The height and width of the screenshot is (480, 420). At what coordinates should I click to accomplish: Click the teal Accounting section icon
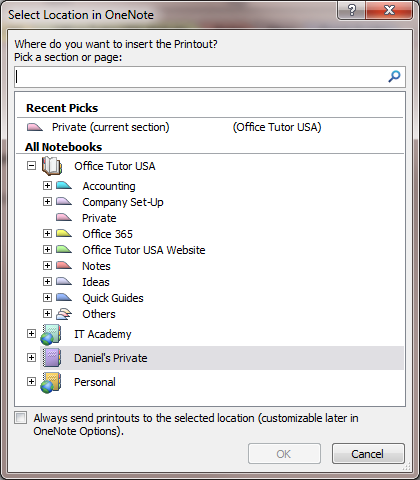[x=64, y=185]
